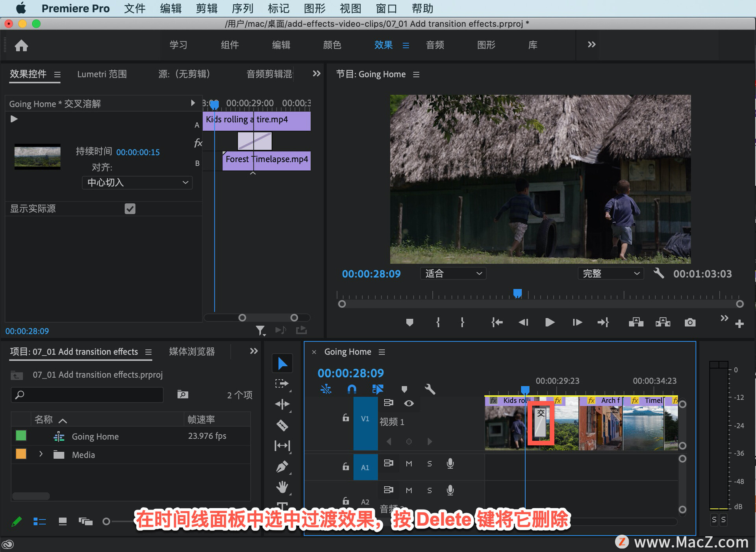756x552 pixels.
Task: Switch project panel to list view
Action: point(40,522)
